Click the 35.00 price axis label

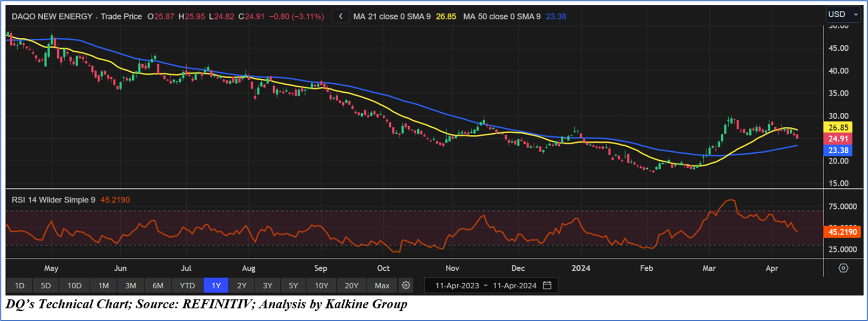(838, 93)
